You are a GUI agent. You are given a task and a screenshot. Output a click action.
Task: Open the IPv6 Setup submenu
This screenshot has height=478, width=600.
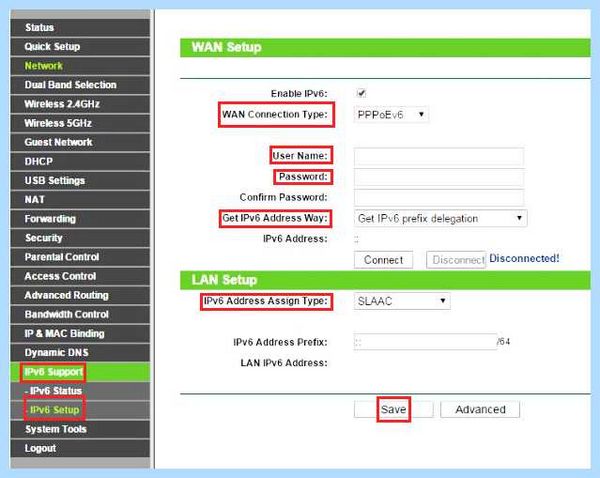pyautogui.click(x=80, y=410)
